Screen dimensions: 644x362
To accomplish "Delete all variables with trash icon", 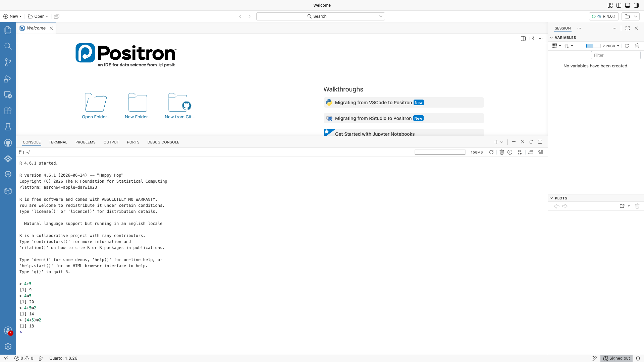I will coord(637,46).
